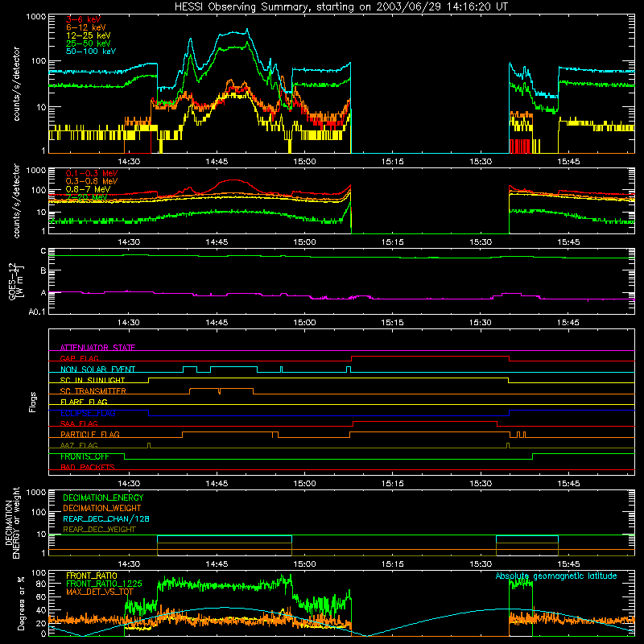644x644 pixels.
Task: Click the 'GOES-12' axis label
Action: tap(12, 281)
